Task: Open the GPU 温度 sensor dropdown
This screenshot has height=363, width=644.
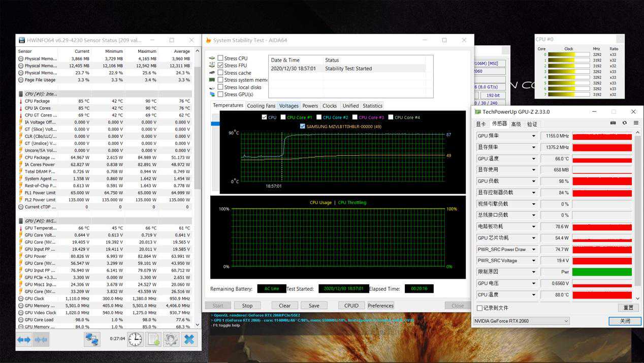Action: tap(533, 159)
